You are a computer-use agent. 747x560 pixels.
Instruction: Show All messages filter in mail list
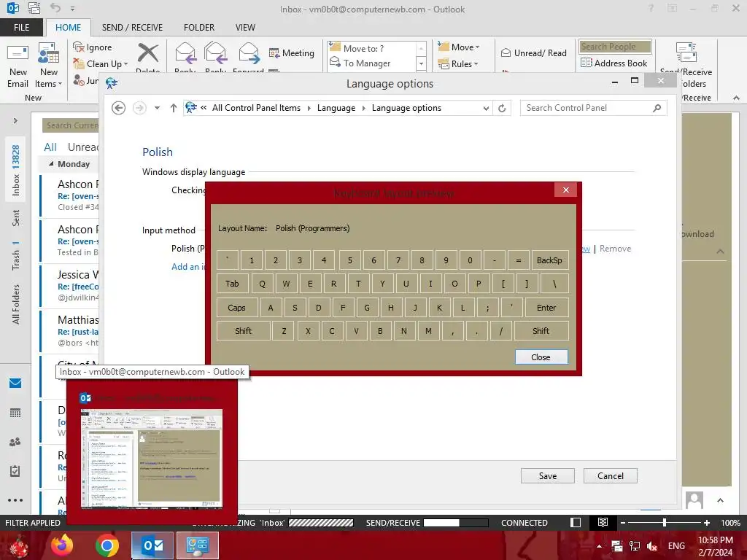click(50, 147)
